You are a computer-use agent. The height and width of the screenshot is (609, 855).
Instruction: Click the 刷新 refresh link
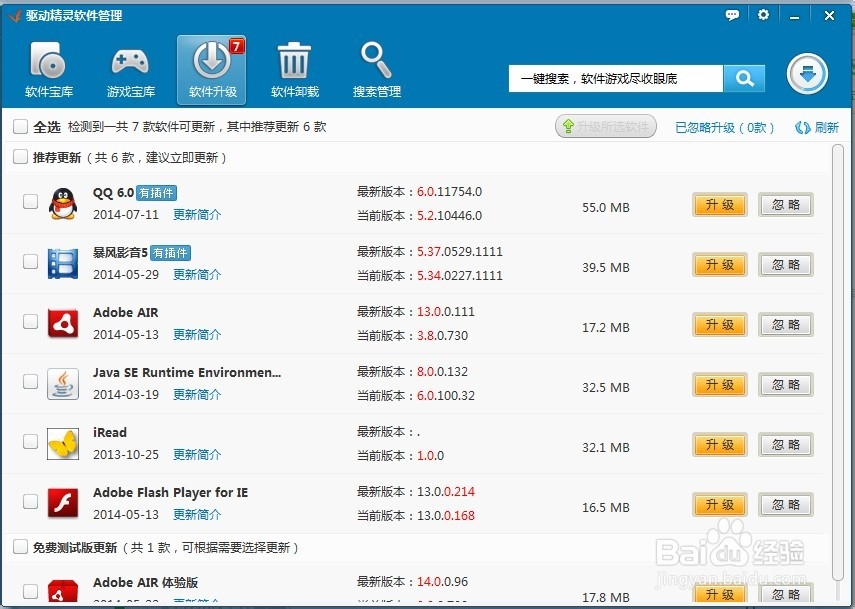coord(817,128)
